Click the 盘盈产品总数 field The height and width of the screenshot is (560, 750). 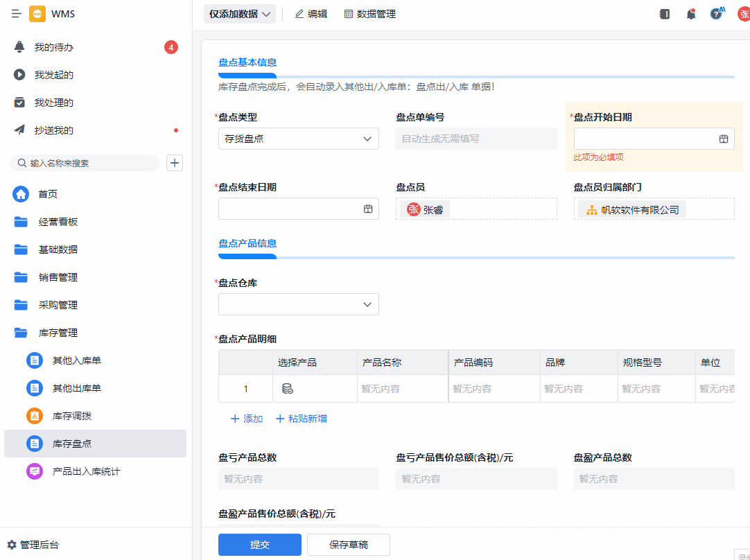pos(654,479)
